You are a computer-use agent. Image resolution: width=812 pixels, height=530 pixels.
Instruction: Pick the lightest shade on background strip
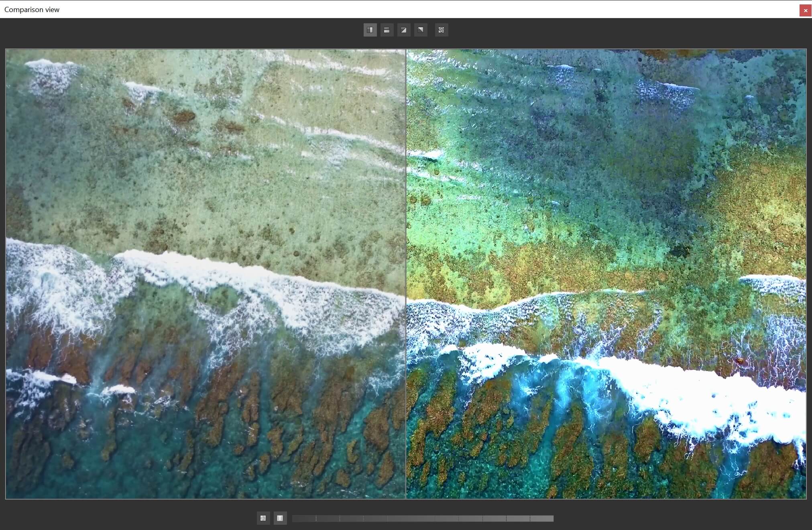[x=542, y=519]
